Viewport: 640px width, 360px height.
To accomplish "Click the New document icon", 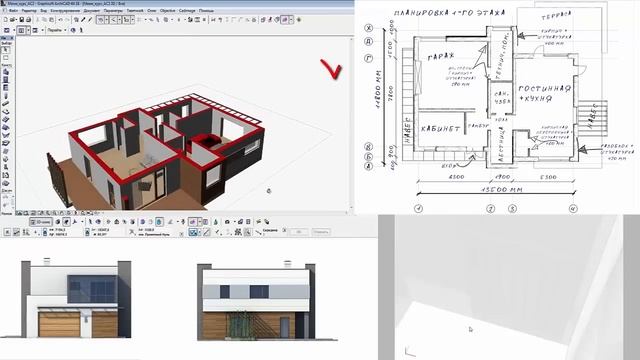I will [5, 20].
